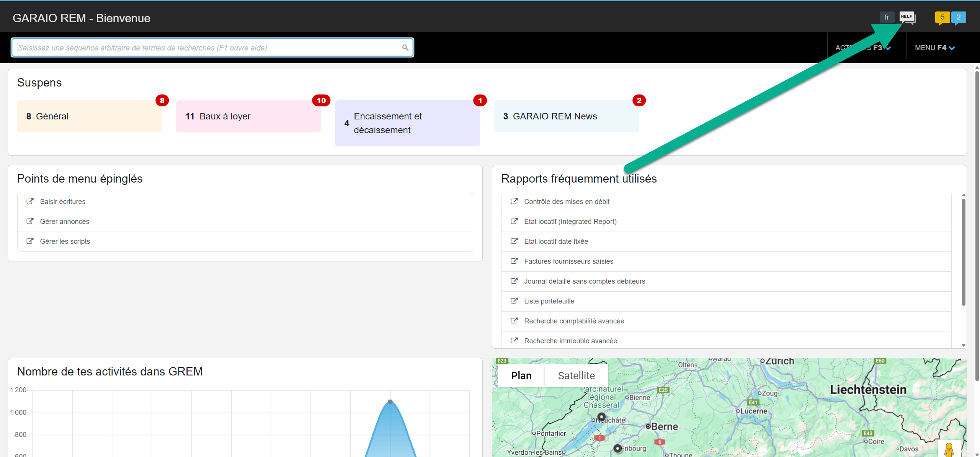980x457 pixels.
Task: Click external-link icon next to Liste portefeuille
Action: [514, 301]
